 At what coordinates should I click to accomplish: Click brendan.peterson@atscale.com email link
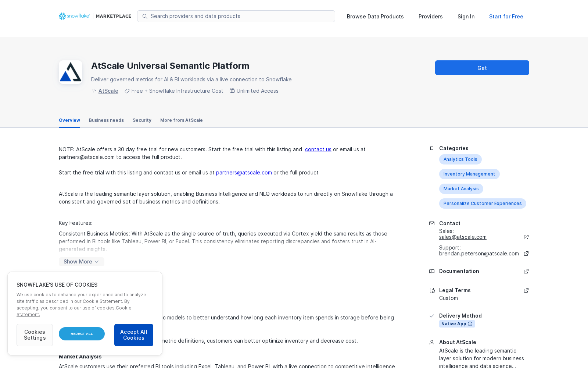(479, 254)
